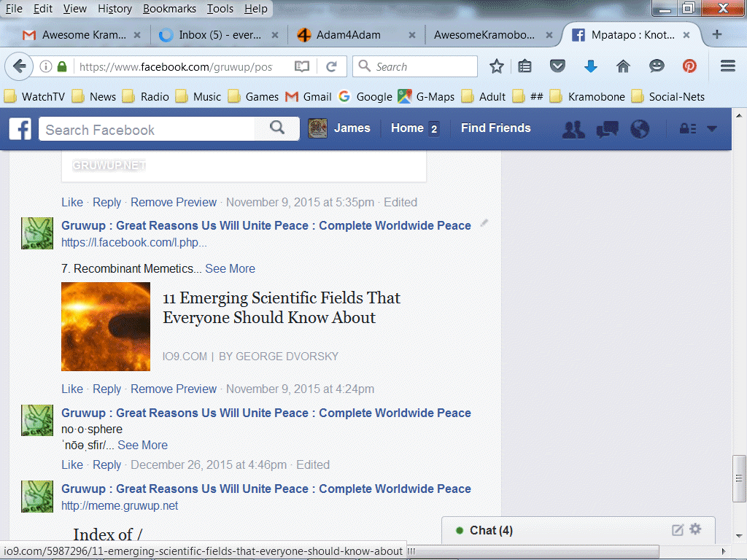This screenshot has height=560, width=747.
Task: Open chat settings gear icon
Action: point(695,529)
